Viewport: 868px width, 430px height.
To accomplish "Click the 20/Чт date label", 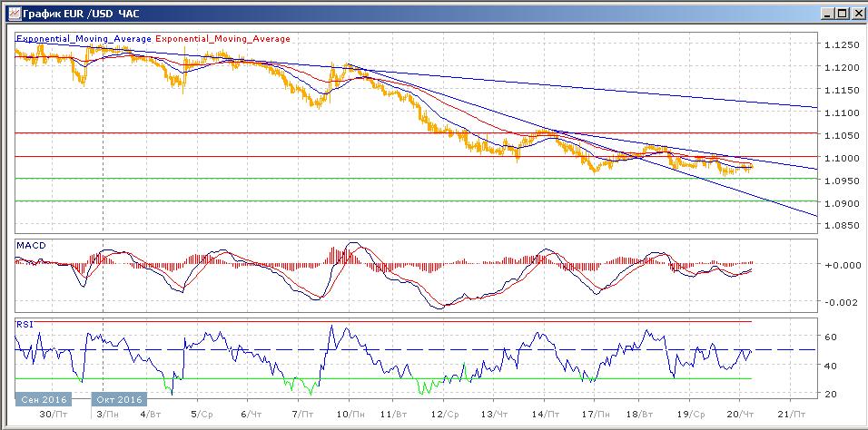I will tap(740, 414).
